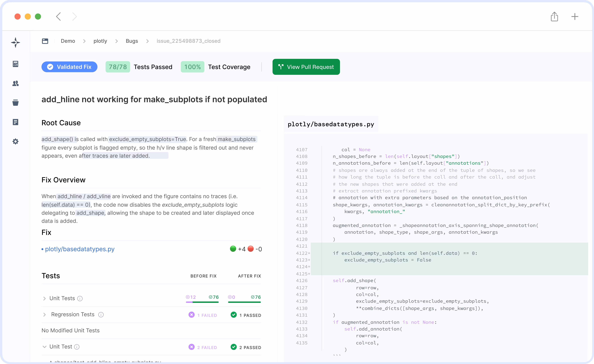Click the issue title add_hline heading
Image resolution: width=594 pixels, height=364 pixels.
coord(154,99)
